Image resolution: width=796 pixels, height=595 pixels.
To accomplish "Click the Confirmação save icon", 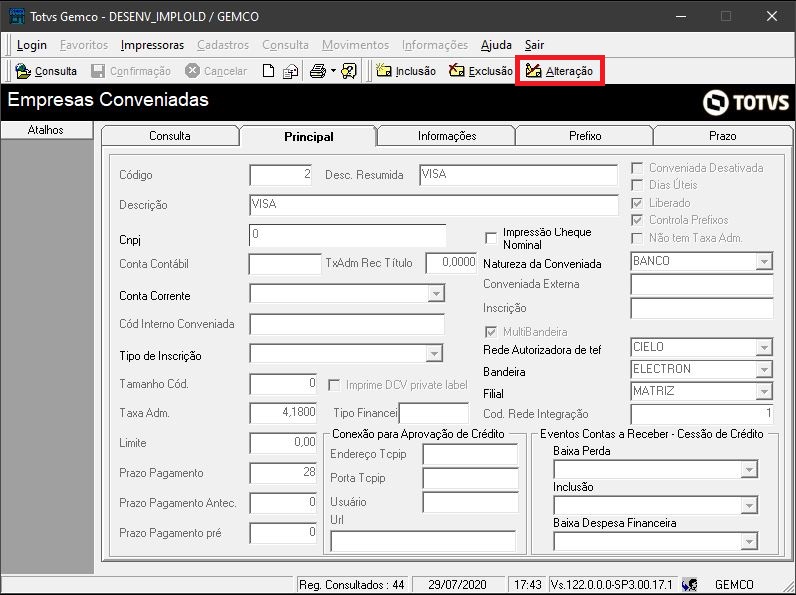I will [x=98, y=71].
